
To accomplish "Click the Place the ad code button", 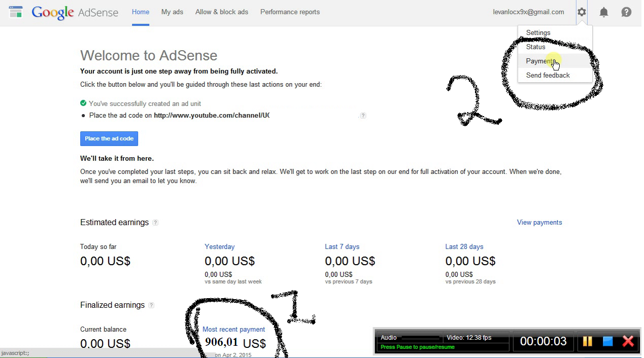I will point(109,138).
